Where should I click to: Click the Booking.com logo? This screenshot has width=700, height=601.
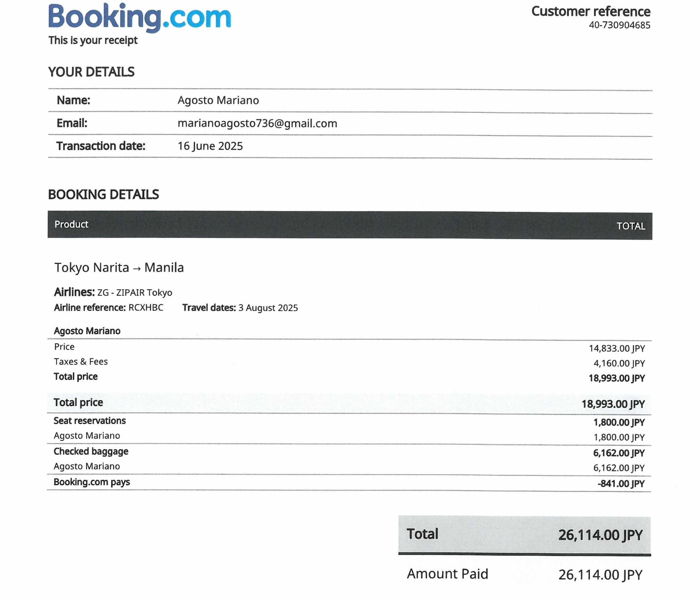[x=139, y=18]
